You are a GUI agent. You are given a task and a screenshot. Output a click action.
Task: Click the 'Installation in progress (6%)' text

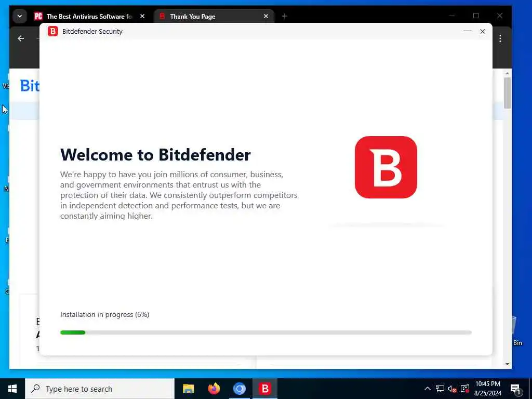pos(105,314)
